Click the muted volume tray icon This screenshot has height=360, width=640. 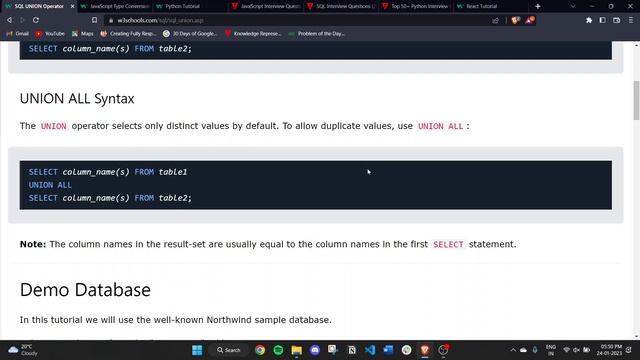[576, 350]
